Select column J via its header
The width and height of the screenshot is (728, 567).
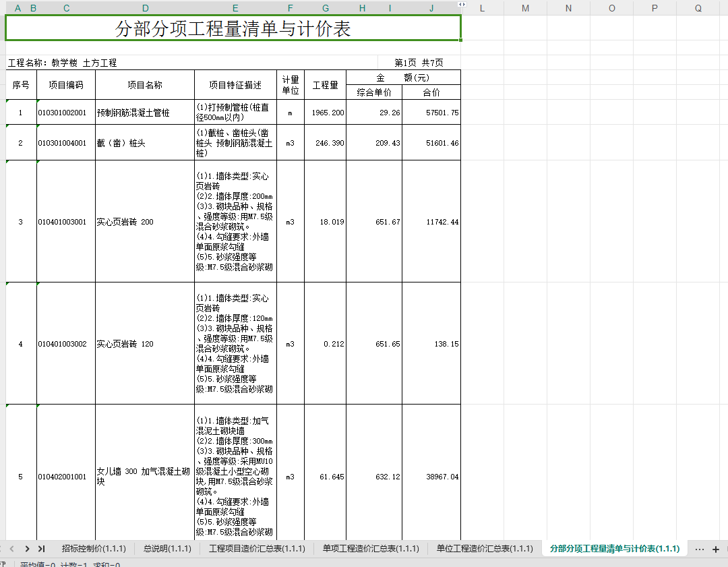tap(431, 8)
